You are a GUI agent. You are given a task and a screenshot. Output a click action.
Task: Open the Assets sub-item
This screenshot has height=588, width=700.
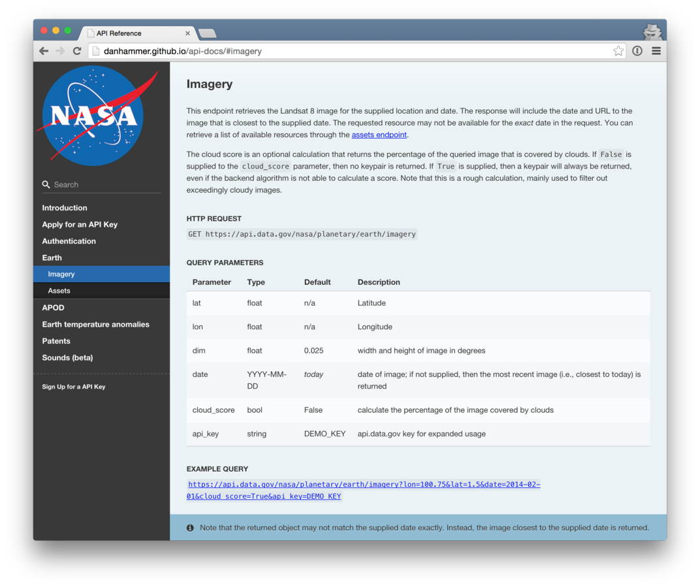click(x=101, y=291)
